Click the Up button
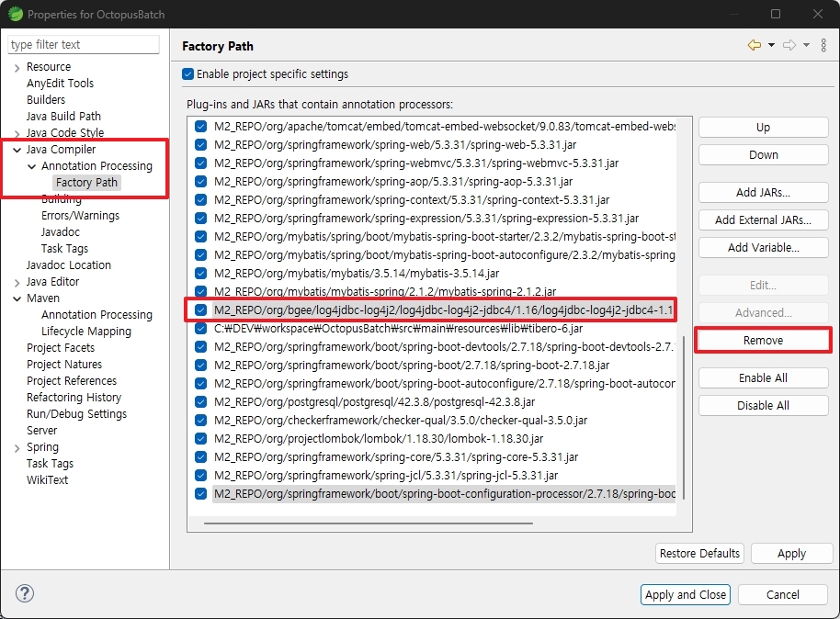 click(764, 128)
